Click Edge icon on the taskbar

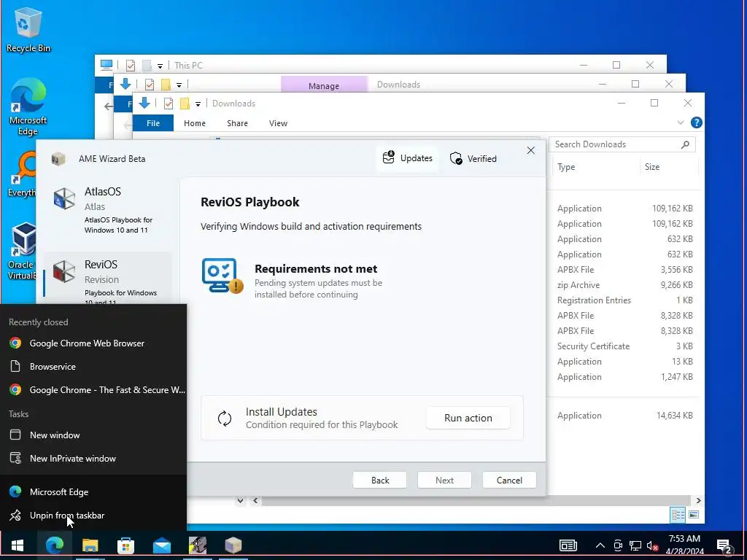[x=54, y=545]
